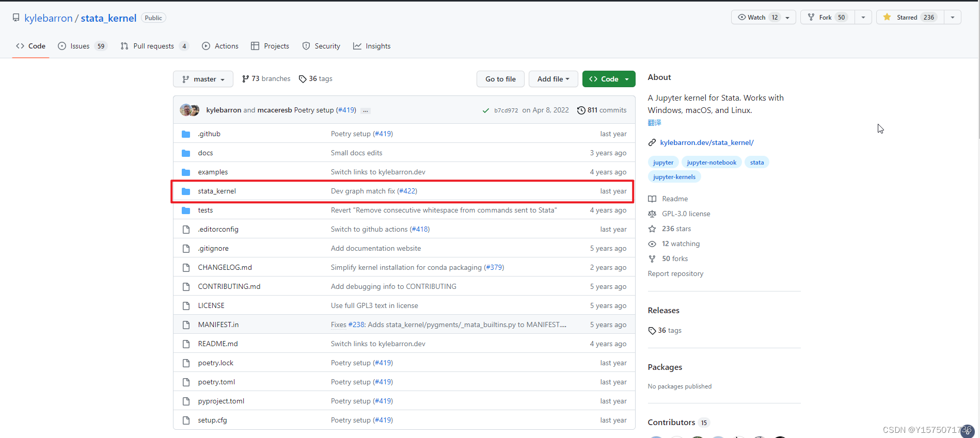This screenshot has width=980, height=438.
Task: Click the history clock icon near 811 commits
Action: coord(581,110)
